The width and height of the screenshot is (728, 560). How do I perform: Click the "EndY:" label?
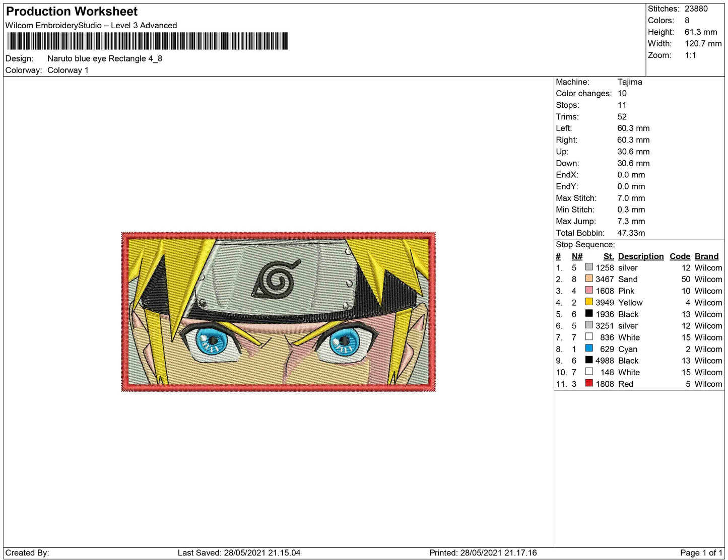click(x=567, y=186)
